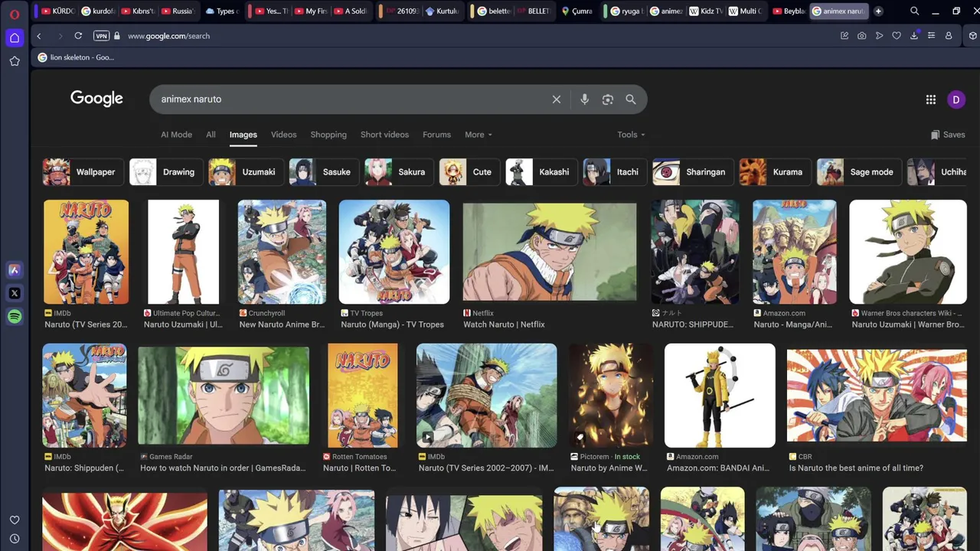Filter images by Sakura chip
This screenshot has width=980, height=551.
click(x=399, y=172)
